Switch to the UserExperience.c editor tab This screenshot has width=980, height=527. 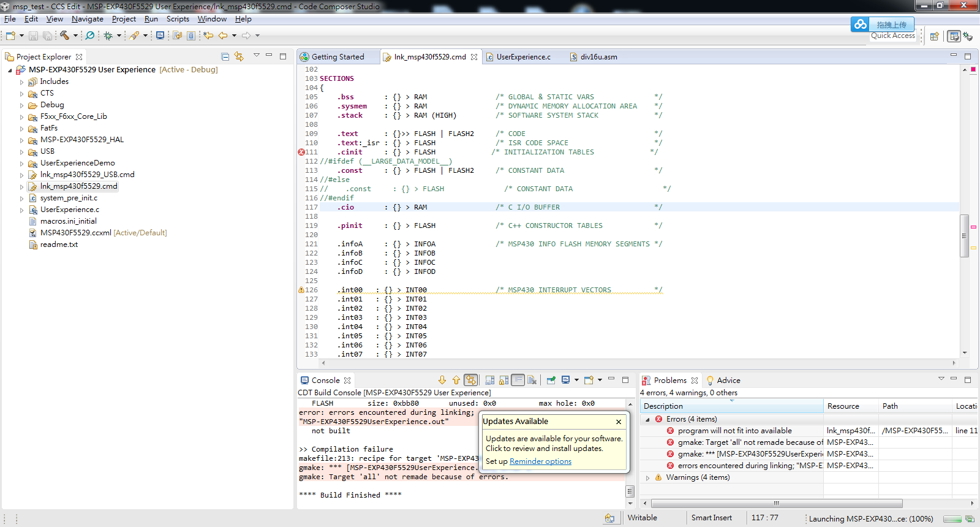tap(522, 57)
